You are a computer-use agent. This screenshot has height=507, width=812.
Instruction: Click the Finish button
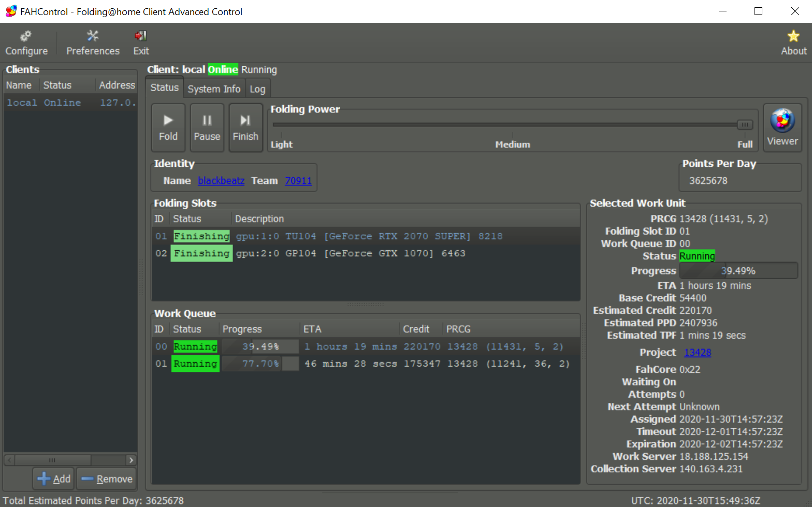point(245,128)
